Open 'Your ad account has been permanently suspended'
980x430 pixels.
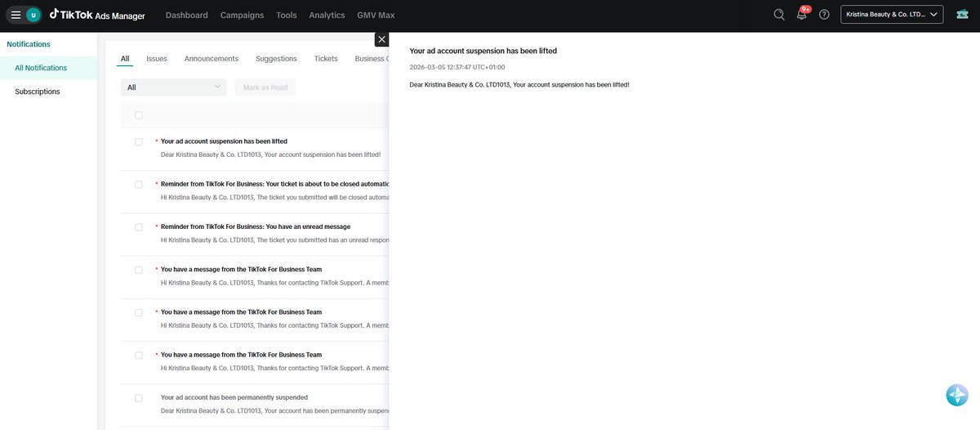tap(255, 404)
